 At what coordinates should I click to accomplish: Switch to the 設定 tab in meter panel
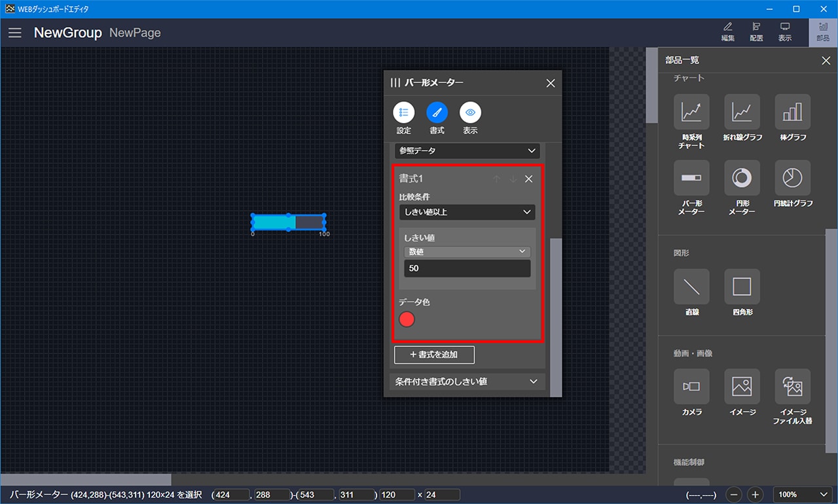pyautogui.click(x=404, y=113)
